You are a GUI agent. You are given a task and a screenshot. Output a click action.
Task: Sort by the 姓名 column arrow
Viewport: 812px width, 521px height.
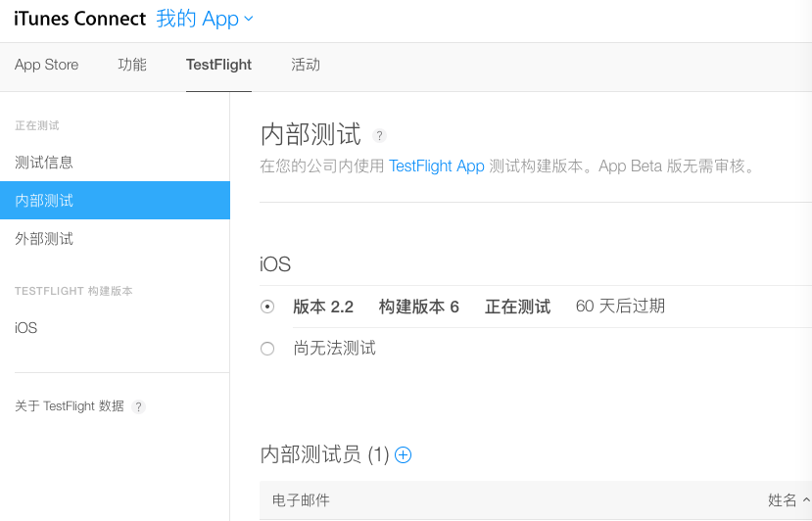pyautogui.click(x=806, y=499)
